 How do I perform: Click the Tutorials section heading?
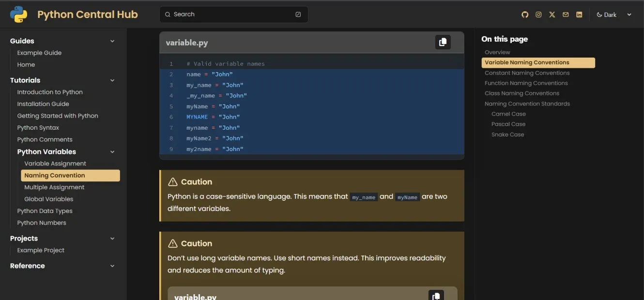pyautogui.click(x=25, y=80)
